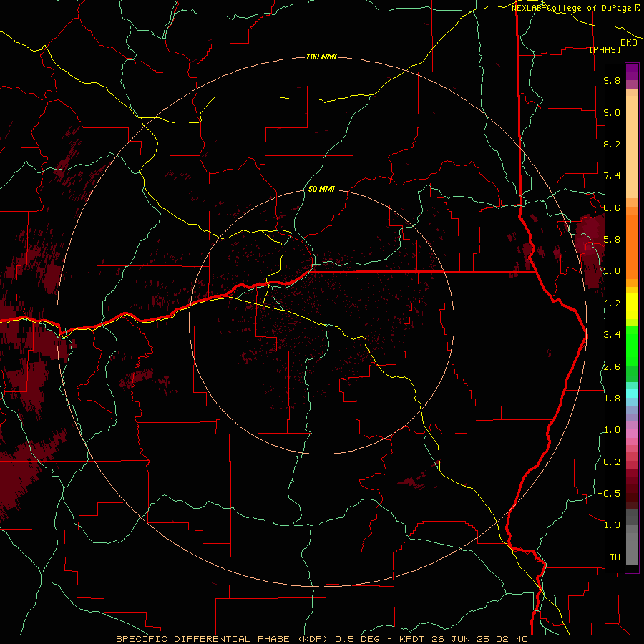Click the 6.6 legend value
644x644 pixels.
coord(612,208)
